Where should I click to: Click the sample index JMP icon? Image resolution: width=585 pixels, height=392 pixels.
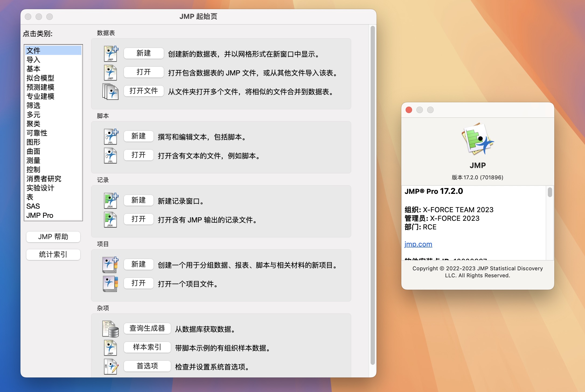(x=110, y=348)
